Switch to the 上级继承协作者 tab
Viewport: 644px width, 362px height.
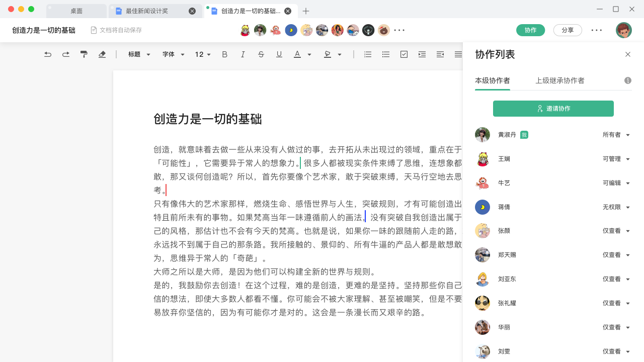[559, 80]
